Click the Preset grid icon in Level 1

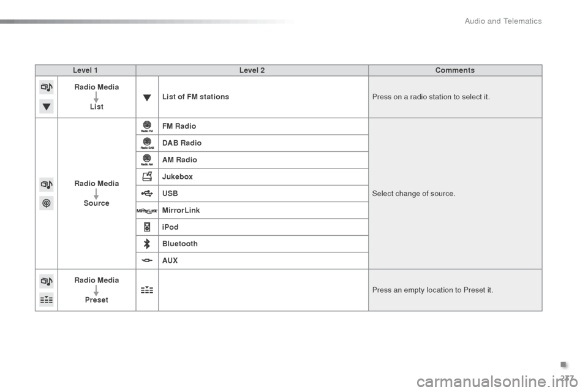point(47,300)
